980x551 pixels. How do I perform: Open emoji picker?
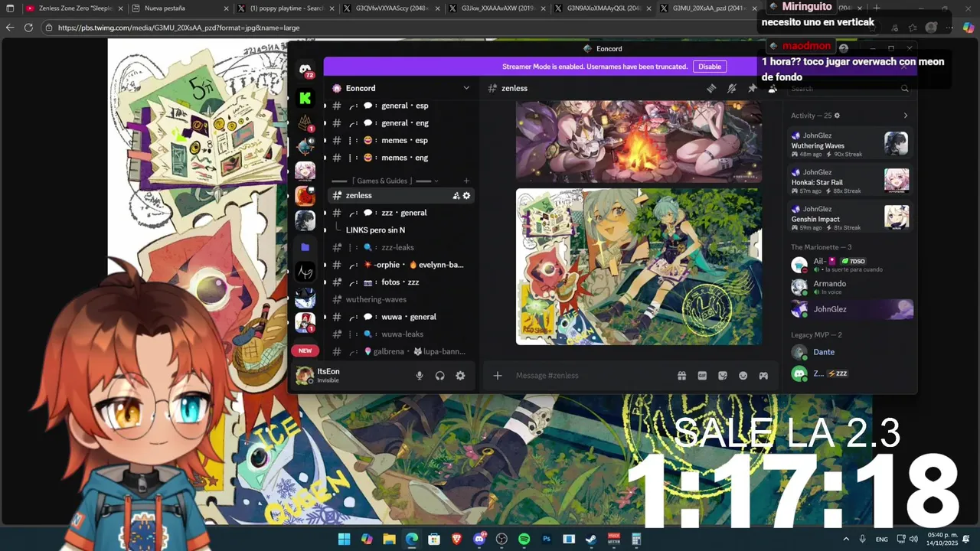click(x=743, y=376)
